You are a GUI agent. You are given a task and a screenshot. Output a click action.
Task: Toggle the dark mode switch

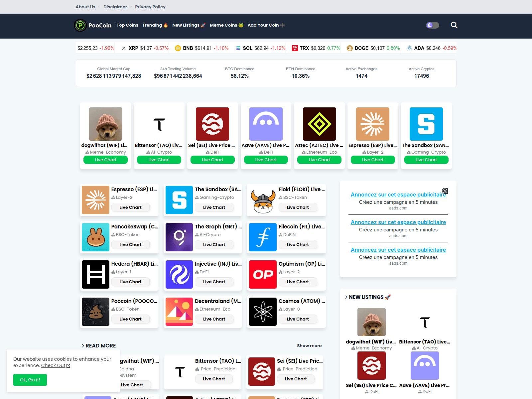point(433,25)
